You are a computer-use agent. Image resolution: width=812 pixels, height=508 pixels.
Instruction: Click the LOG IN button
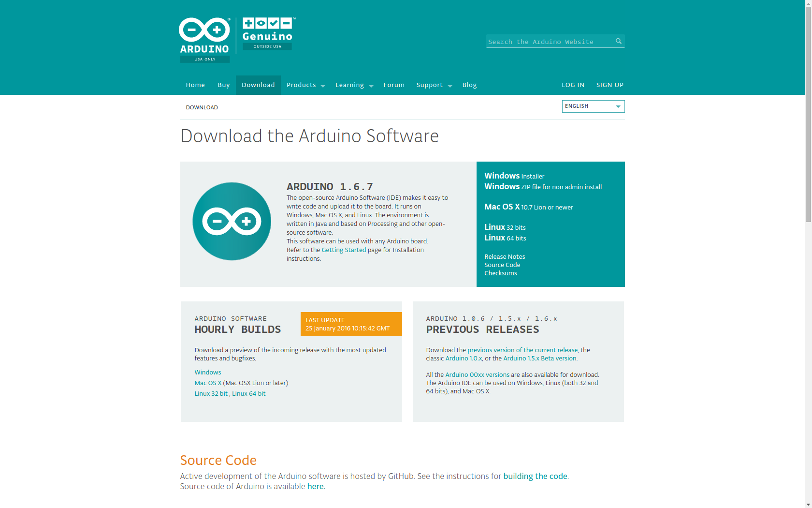click(x=573, y=85)
